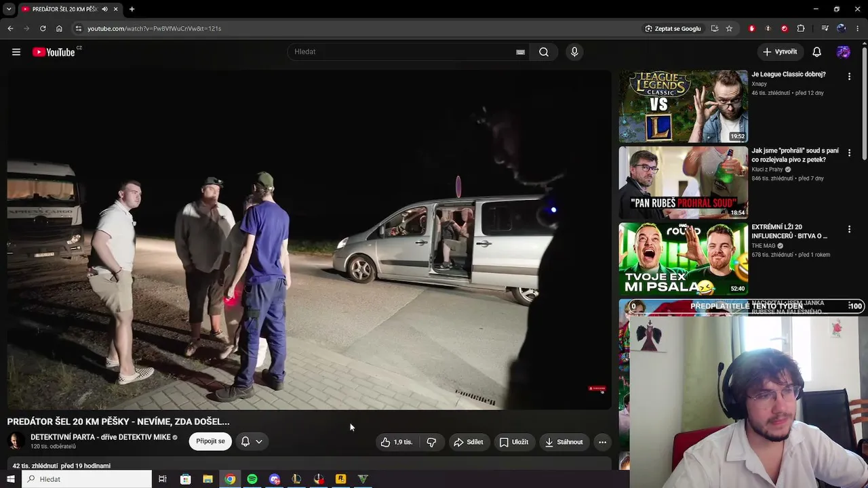Open the YouTube account avatar menu

pyautogui.click(x=844, y=52)
